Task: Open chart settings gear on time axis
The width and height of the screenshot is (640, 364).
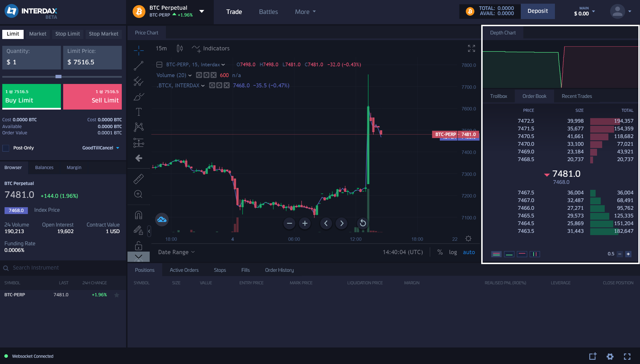Action: tap(468, 238)
